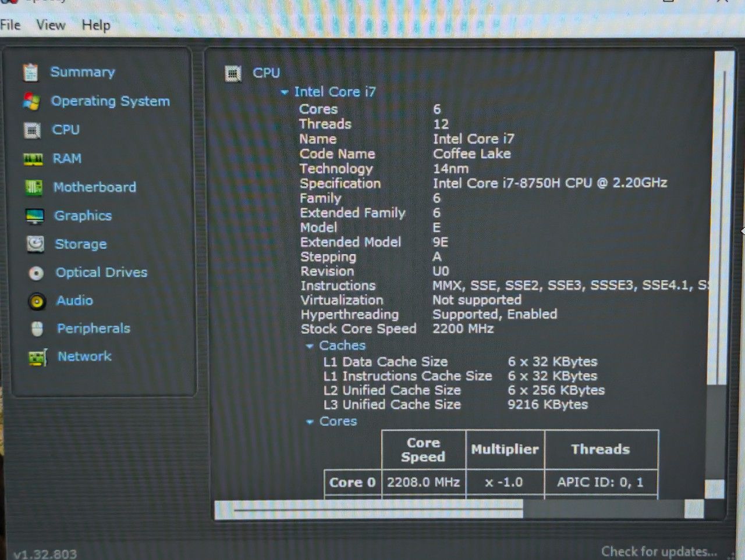Click the Multiplier column header

coord(505,450)
